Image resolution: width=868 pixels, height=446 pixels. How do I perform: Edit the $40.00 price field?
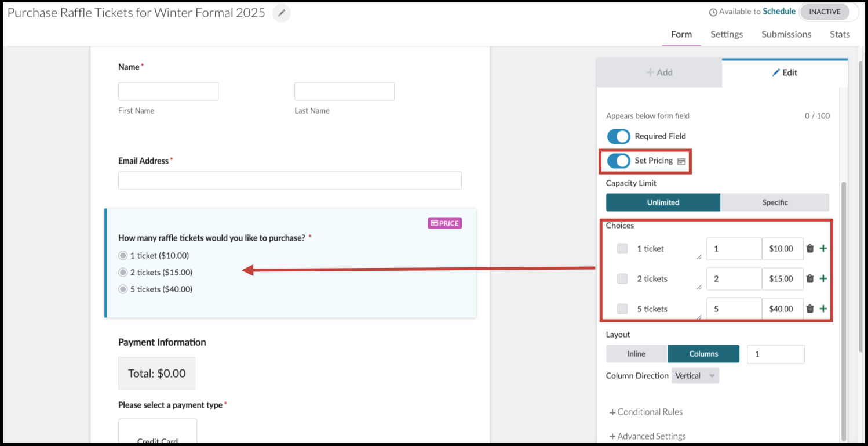pos(783,309)
